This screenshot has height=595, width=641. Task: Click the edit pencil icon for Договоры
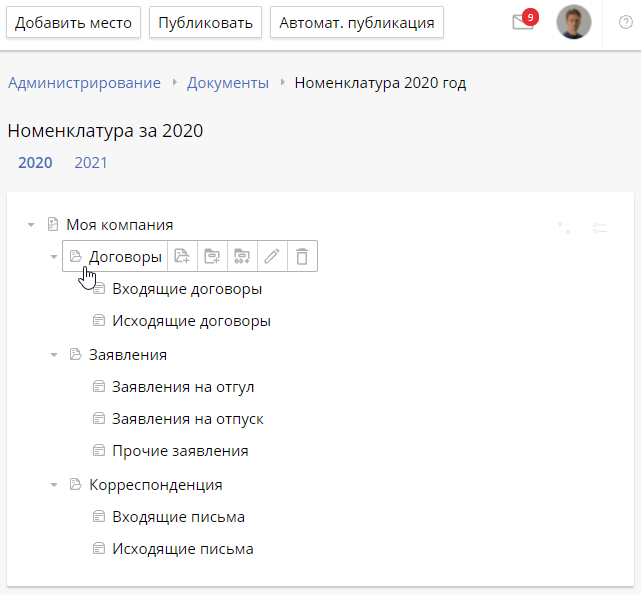pyautogui.click(x=271, y=257)
